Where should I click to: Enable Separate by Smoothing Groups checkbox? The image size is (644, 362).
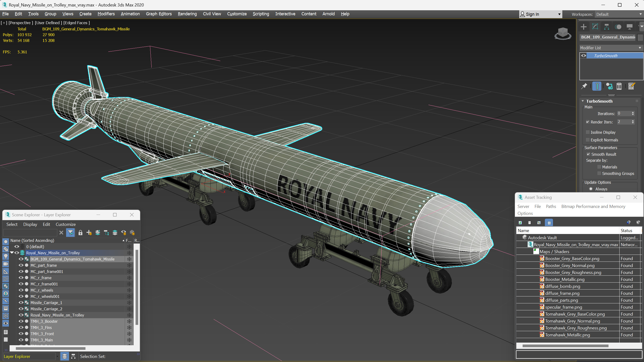[599, 173]
